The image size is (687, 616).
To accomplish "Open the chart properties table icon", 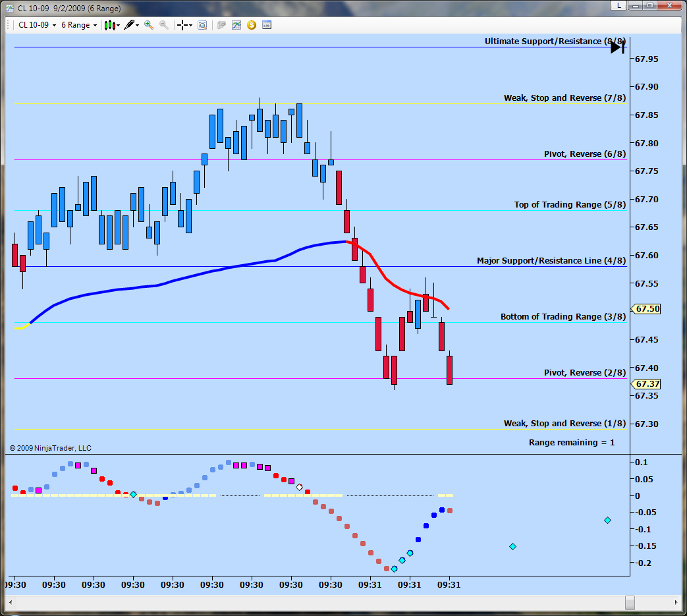I will 267,25.
